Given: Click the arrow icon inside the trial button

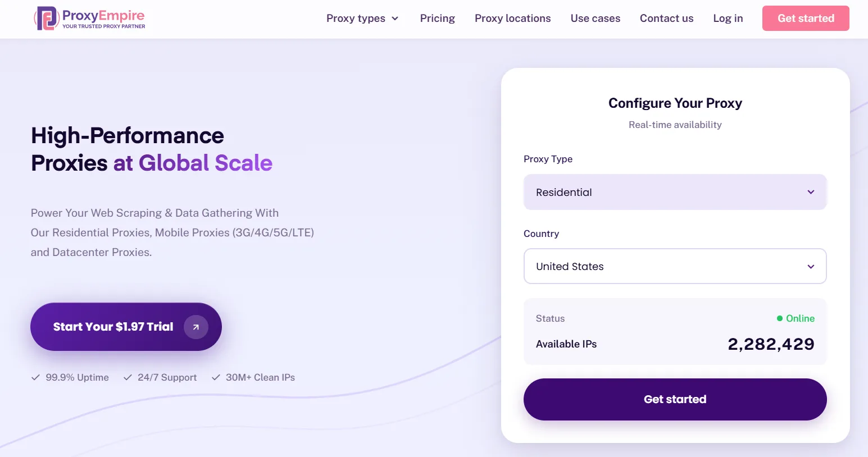Looking at the screenshot, I should pyautogui.click(x=196, y=326).
